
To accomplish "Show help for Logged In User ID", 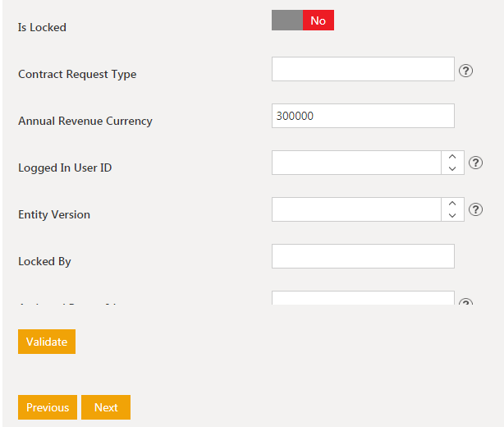I will (475, 163).
